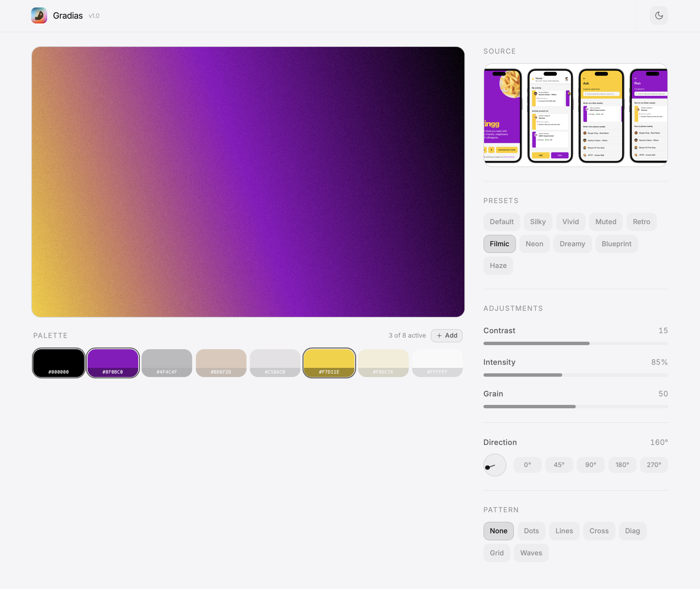Image resolution: width=700 pixels, height=589 pixels.
Task: Select the Dots pattern
Action: (x=531, y=531)
